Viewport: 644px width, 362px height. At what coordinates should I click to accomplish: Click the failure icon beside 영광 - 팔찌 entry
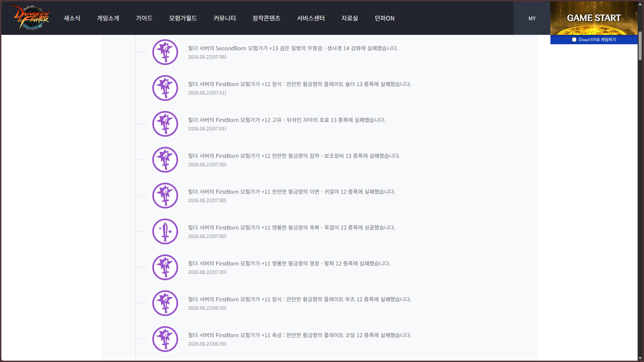click(165, 267)
